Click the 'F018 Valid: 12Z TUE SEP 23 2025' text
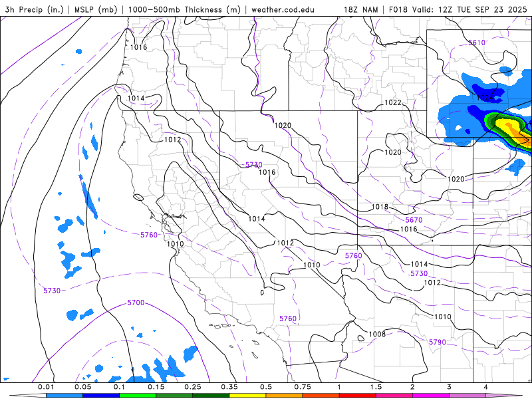532x399 pixels. point(458,9)
